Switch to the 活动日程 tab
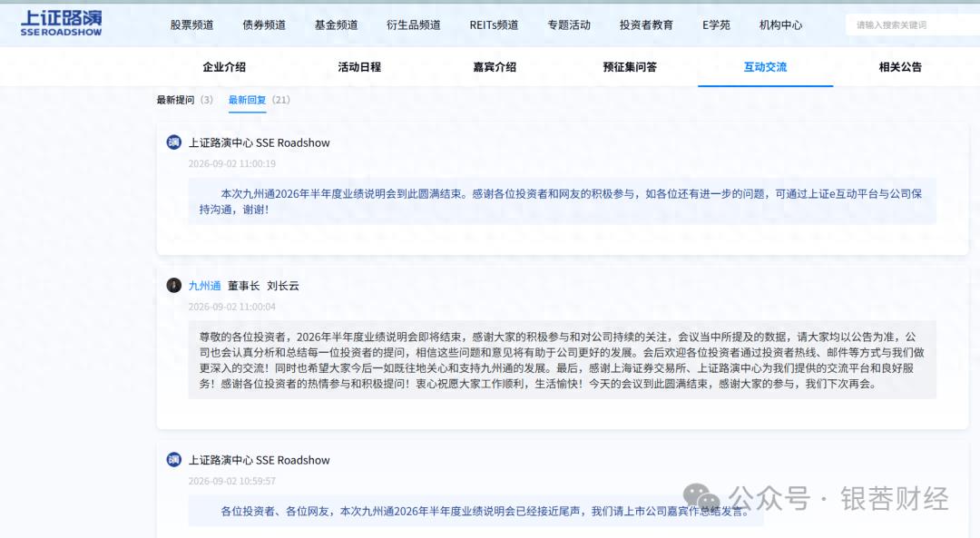The width and height of the screenshot is (980, 538). point(359,67)
